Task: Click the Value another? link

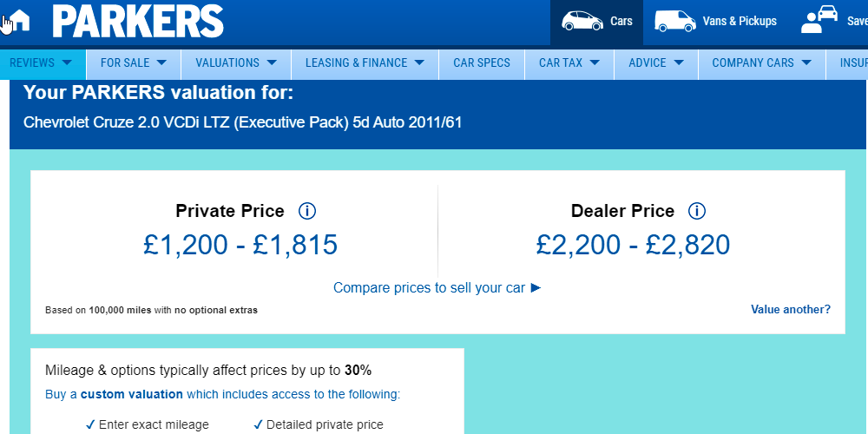Action: 790,309
